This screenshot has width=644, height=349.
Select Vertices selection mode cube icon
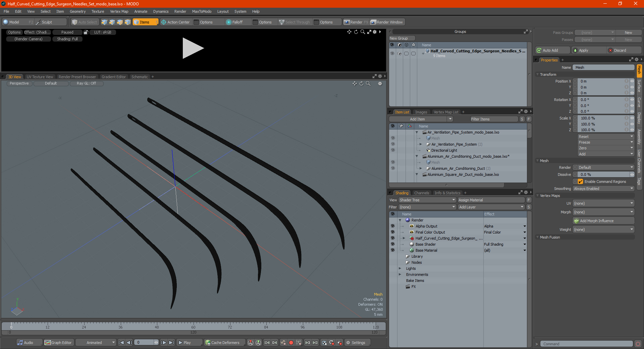104,22
